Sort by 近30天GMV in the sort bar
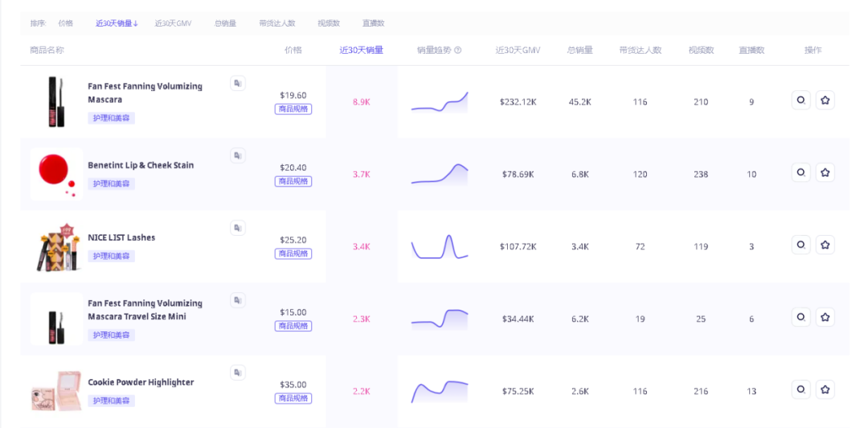This screenshot has width=868, height=428. 173,23
